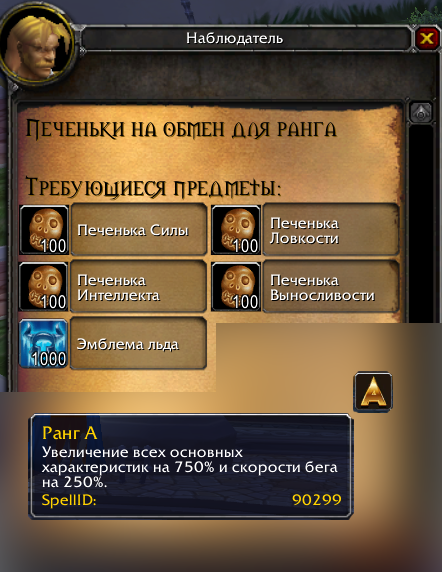Click the scroll-up arrow button

(421, 113)
